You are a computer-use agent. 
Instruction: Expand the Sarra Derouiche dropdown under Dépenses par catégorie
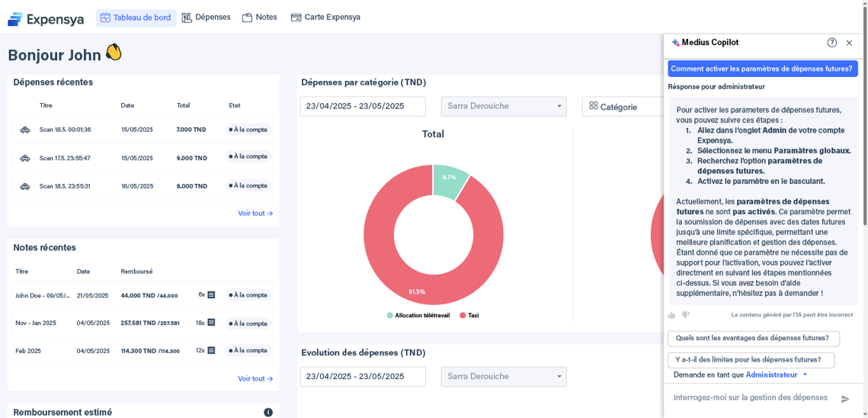click(x=504, y=107)
